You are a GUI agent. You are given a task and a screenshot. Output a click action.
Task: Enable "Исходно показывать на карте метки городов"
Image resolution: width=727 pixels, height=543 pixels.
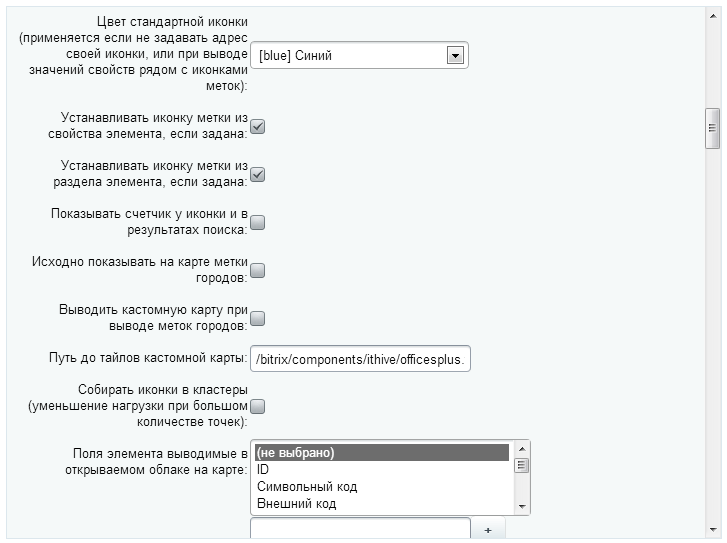coord(257,270)
